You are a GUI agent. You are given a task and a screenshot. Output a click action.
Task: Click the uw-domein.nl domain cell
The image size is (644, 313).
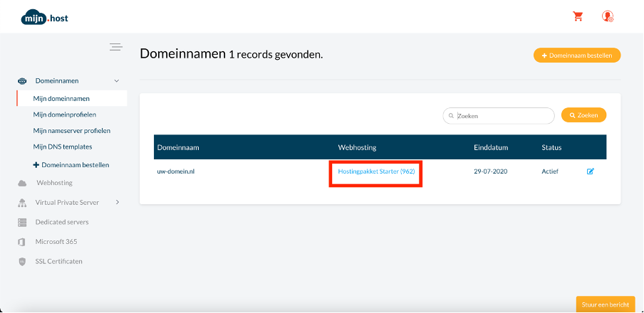coord(176,171)
